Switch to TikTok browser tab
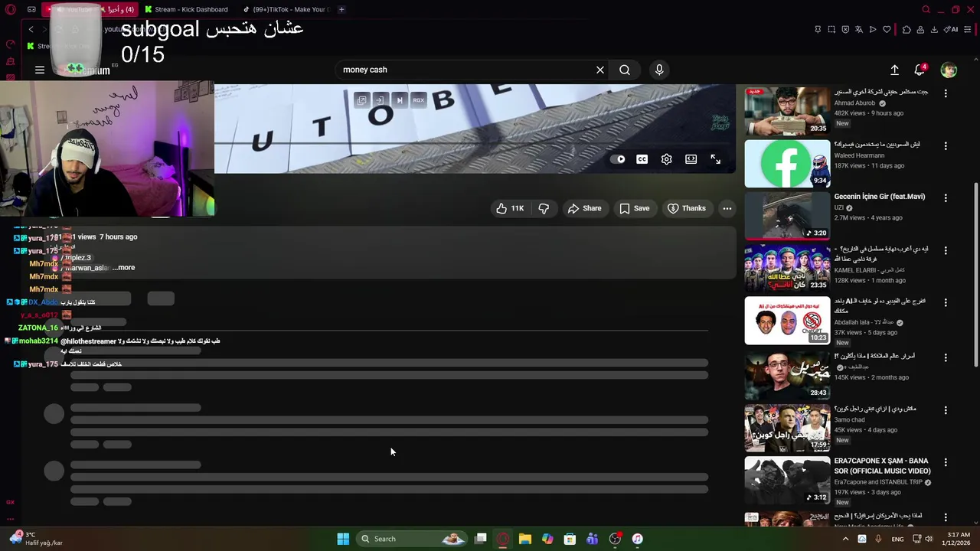The image size is (980, 551). click(x=286, y=9)
